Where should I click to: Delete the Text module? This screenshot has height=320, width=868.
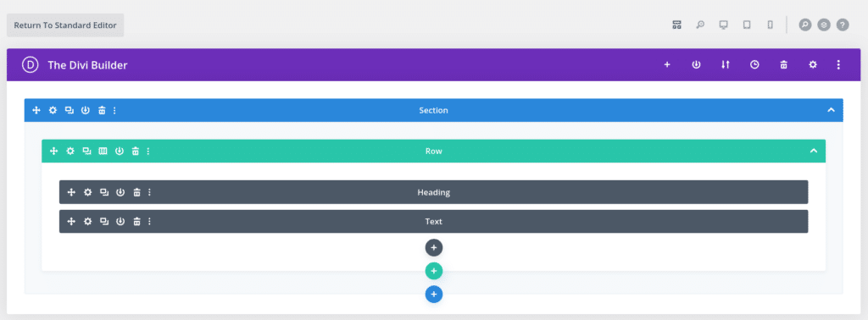[136, 221]
